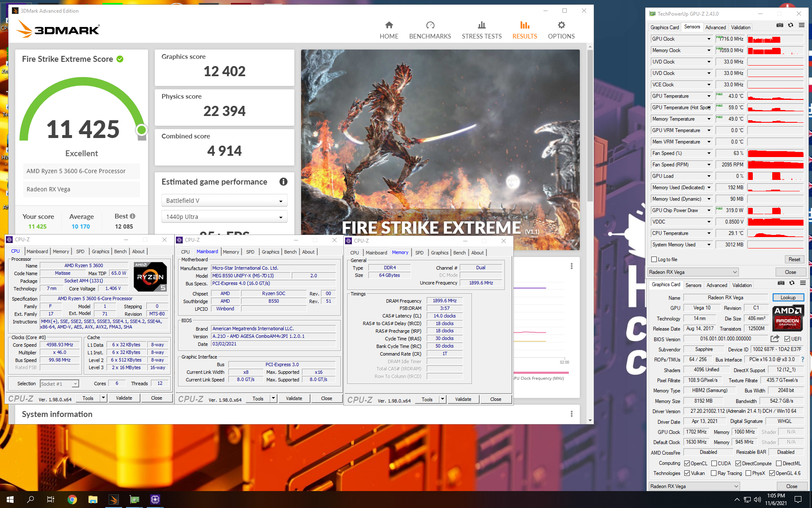The image size is (812, 508).
Task: Enable Log to file checkbox in GPU-Z
Action: click(x=654, y=260)
